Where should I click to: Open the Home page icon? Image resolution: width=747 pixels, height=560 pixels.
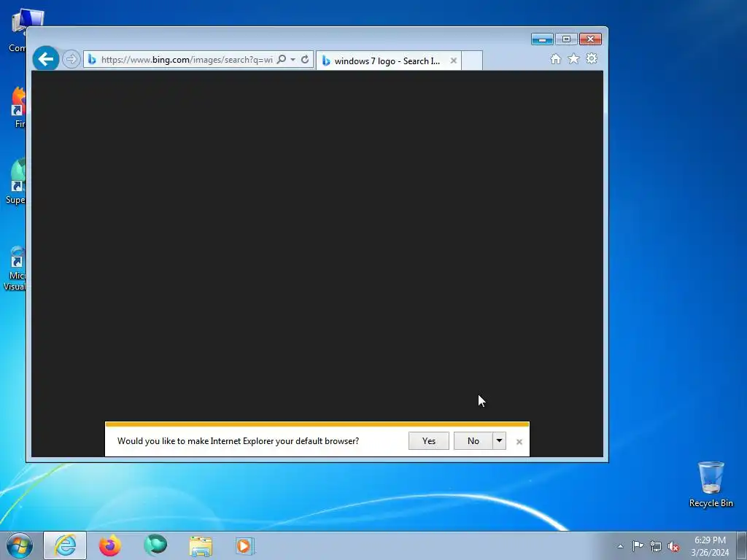(555, 58)
